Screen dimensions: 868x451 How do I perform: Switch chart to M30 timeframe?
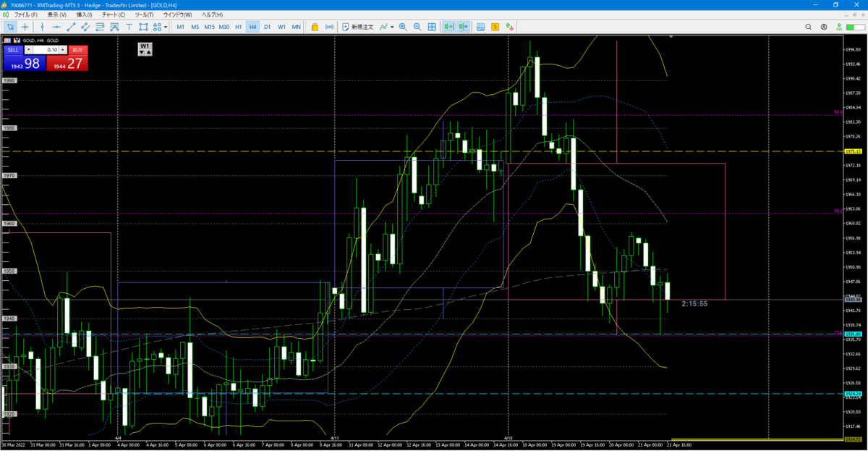[x=224, y=27]
